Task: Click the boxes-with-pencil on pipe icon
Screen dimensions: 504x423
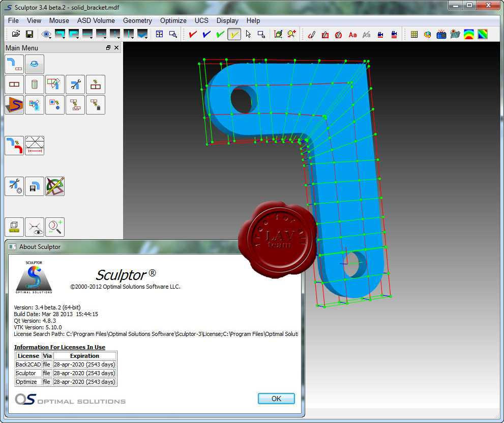Action: pos(55,84)
